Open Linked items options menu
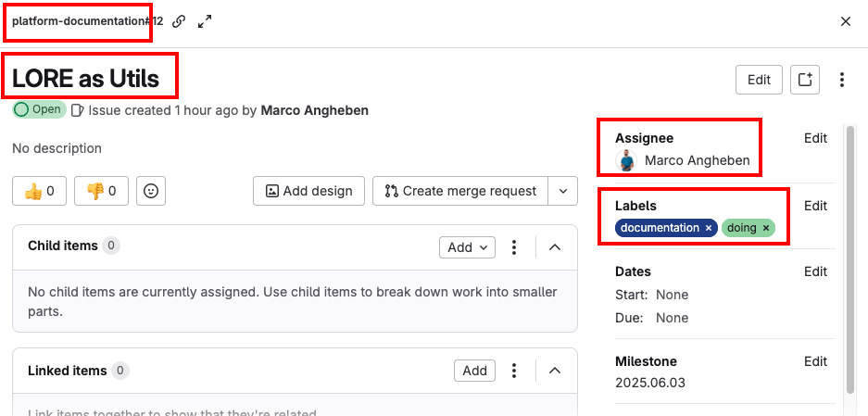 point(514,371)
